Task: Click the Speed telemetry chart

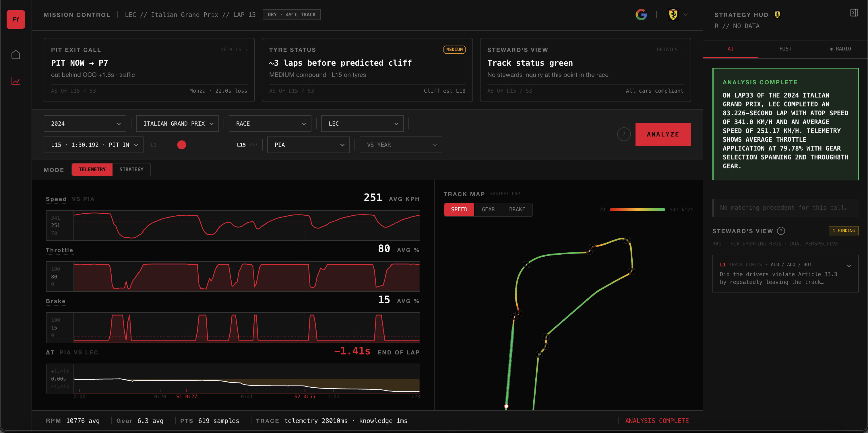Action: [x=233, y=225]
